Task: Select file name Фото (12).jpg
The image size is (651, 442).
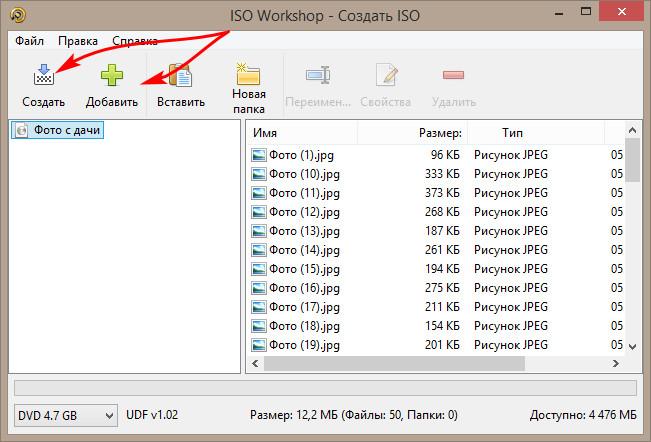Action: point(304,212)
